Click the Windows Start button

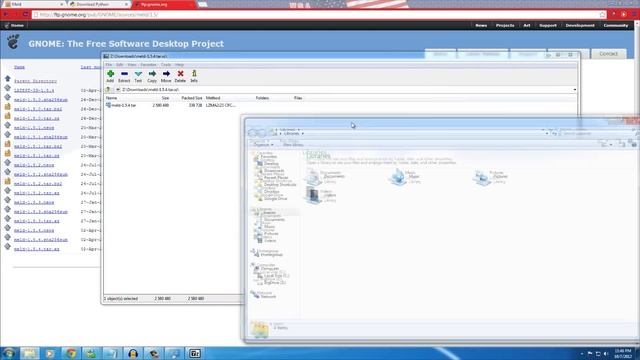[x=9, y=353]
